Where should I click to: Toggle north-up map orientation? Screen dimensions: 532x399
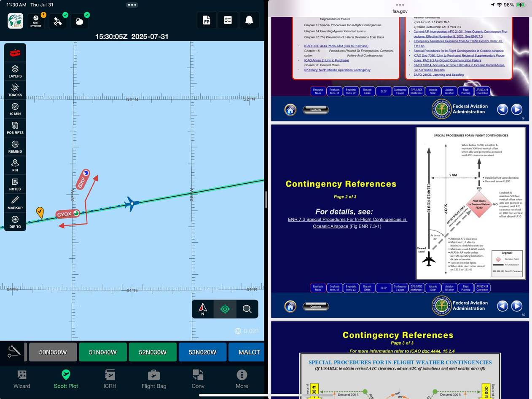coord(203,309)
